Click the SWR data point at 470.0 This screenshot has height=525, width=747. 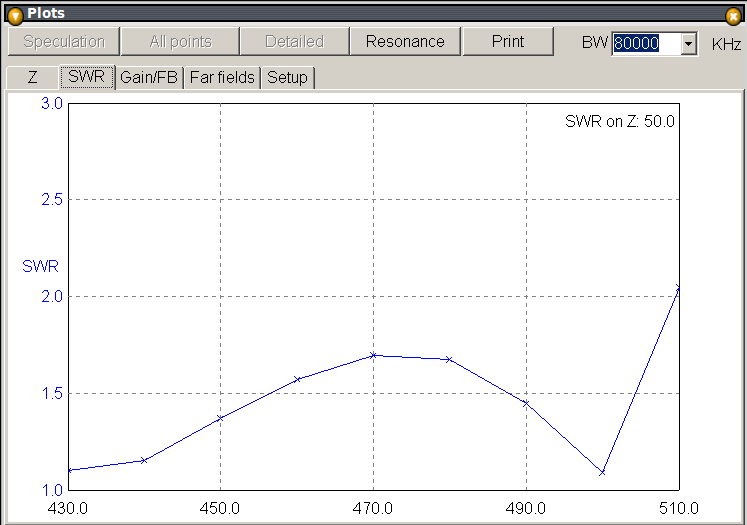(x=373, y=355)
